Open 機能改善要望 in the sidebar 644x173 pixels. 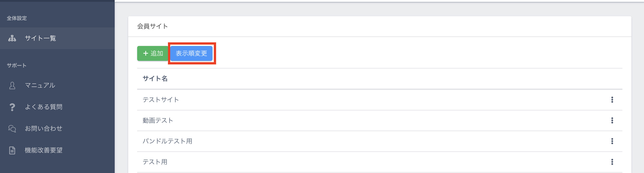pyautogui.click(x=43, y=150)
